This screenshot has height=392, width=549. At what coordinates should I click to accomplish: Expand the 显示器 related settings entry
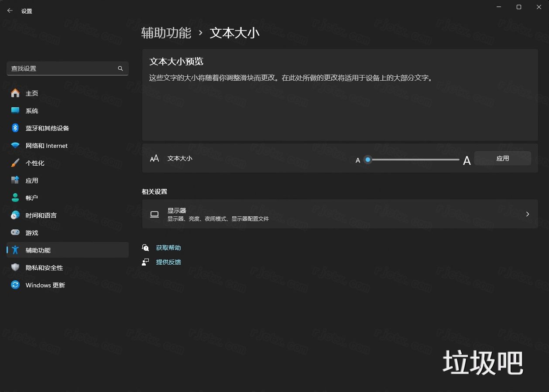click(340, 214)
